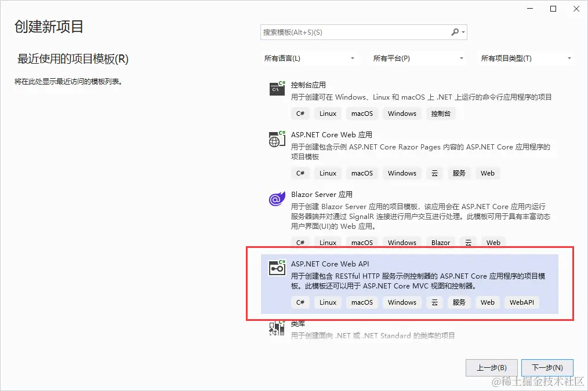Close the 创建新项目 dialog

click(576, 9)
